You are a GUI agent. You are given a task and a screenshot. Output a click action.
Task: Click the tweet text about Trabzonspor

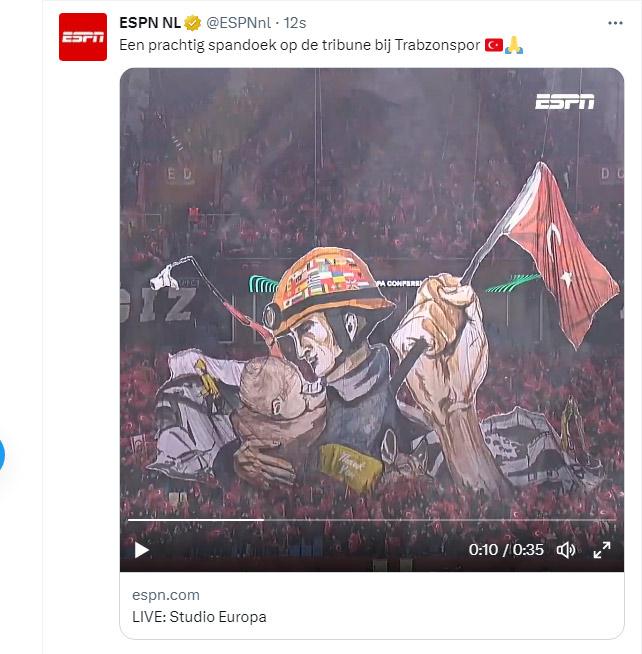tap(300, 45)
